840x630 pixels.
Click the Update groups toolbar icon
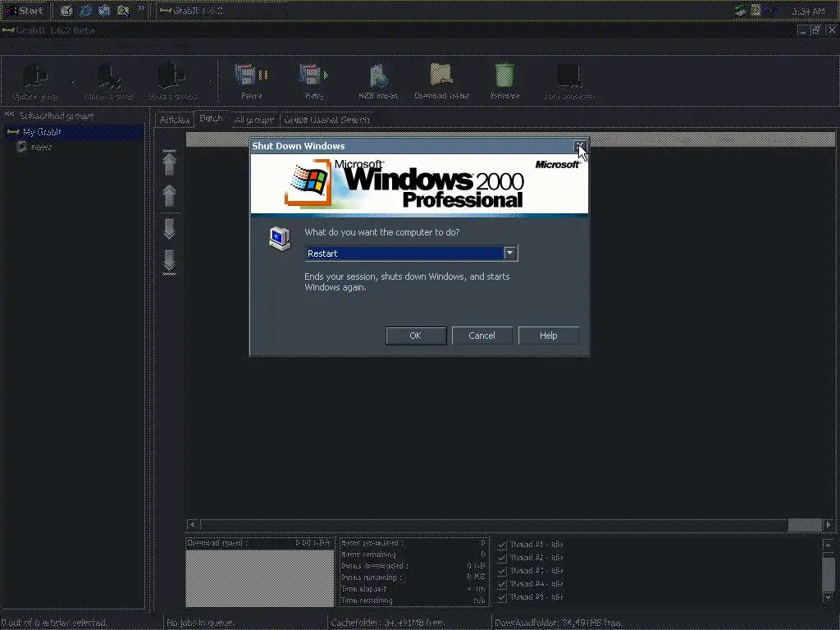click(x=172, y=75)
